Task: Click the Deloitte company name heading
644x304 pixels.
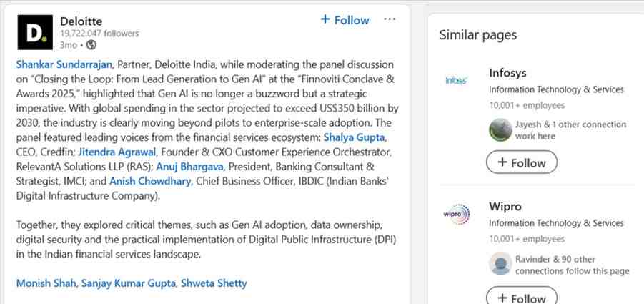Action: click(x=81, y=21)
